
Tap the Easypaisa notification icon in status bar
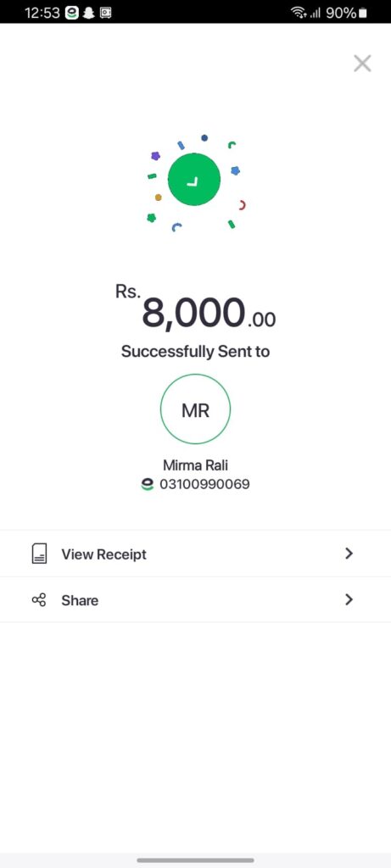71,13
